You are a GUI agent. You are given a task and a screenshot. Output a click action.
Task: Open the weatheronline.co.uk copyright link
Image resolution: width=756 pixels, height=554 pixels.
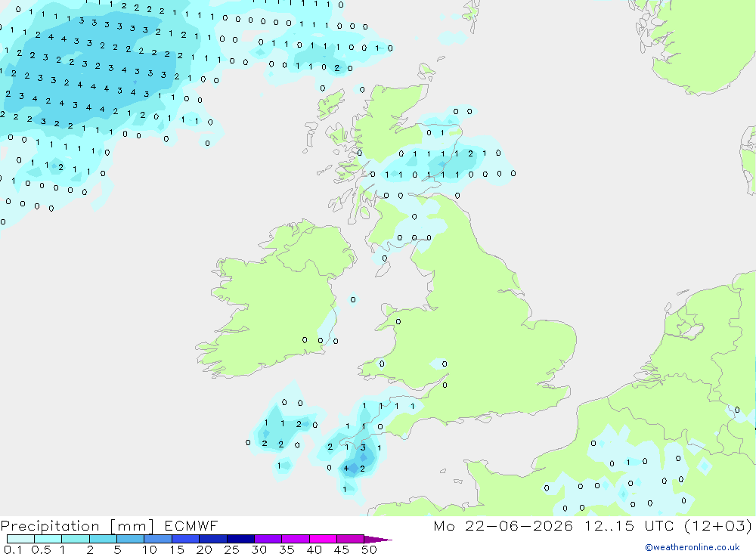click(x=692, y=547)
